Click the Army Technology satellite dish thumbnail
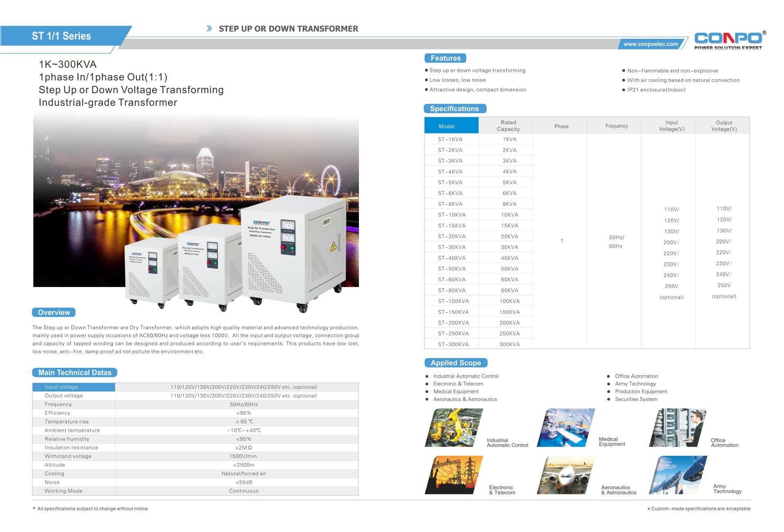 tap(678, 475)
